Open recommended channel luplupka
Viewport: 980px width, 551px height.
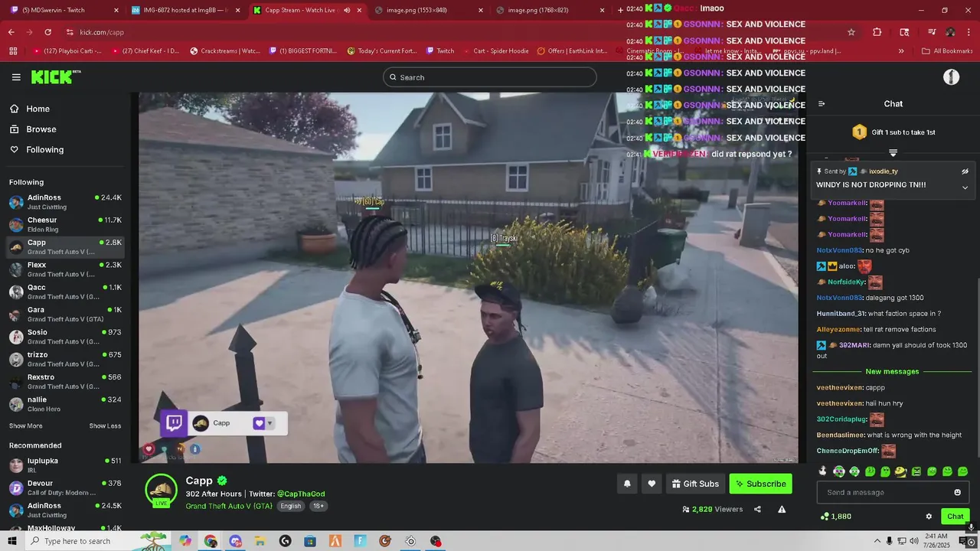tap(65, 465)
